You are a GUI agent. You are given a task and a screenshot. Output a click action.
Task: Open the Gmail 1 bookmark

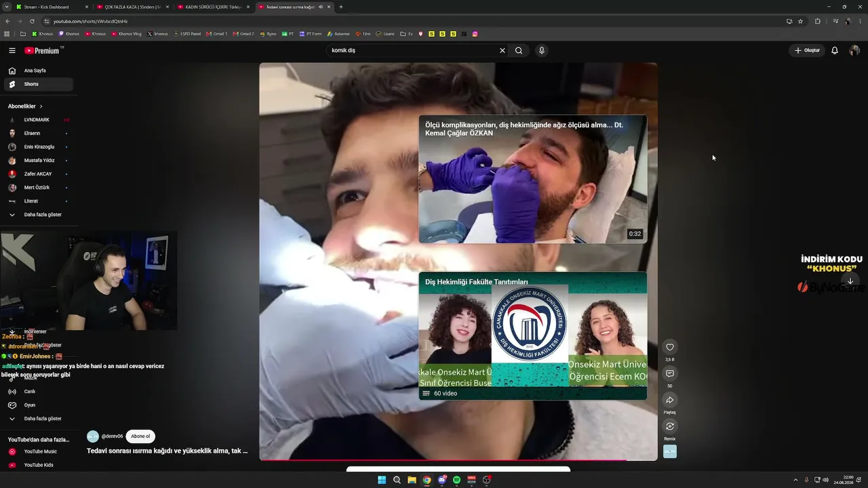[217, 34]
